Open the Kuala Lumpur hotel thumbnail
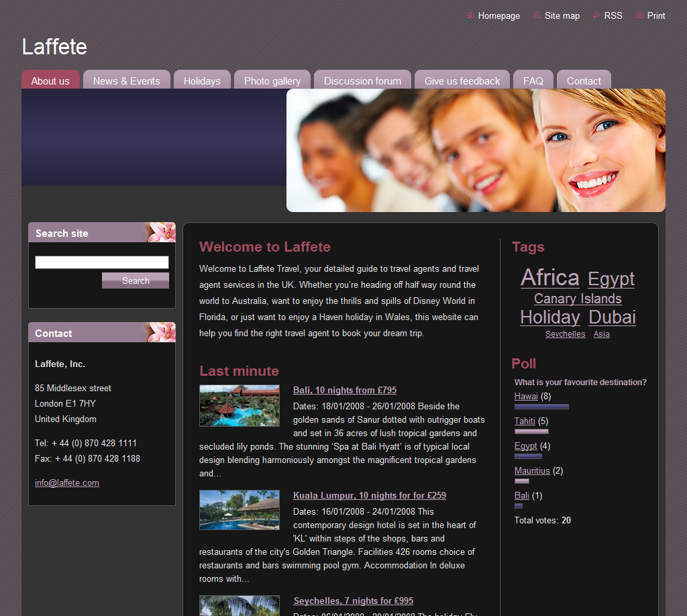This screenshot has height=616, width=687. click(240, 510)
